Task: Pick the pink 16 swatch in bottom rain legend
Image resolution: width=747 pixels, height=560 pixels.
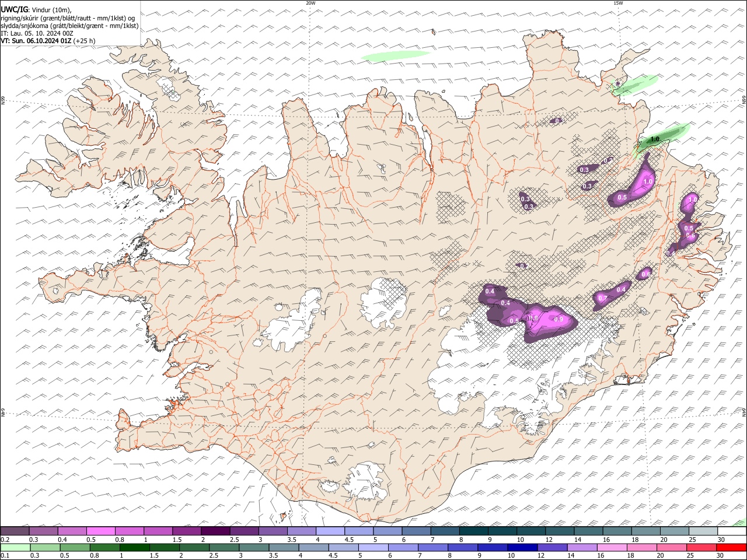Action: 612,547
